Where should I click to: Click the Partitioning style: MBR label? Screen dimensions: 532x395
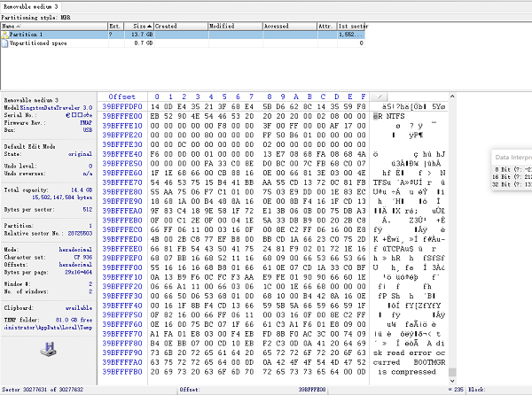[x=36, y=18]
